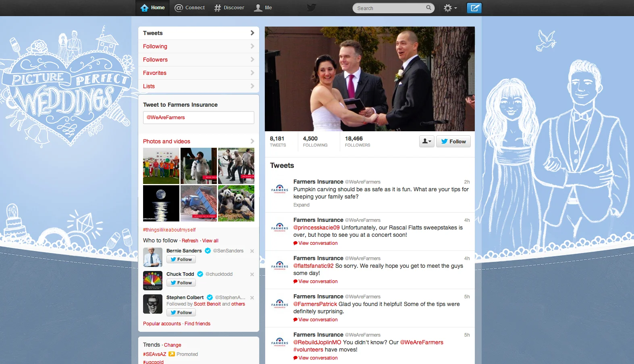
Task: Open the moon over water thumbnail
Action: click(x=161, y=203)
